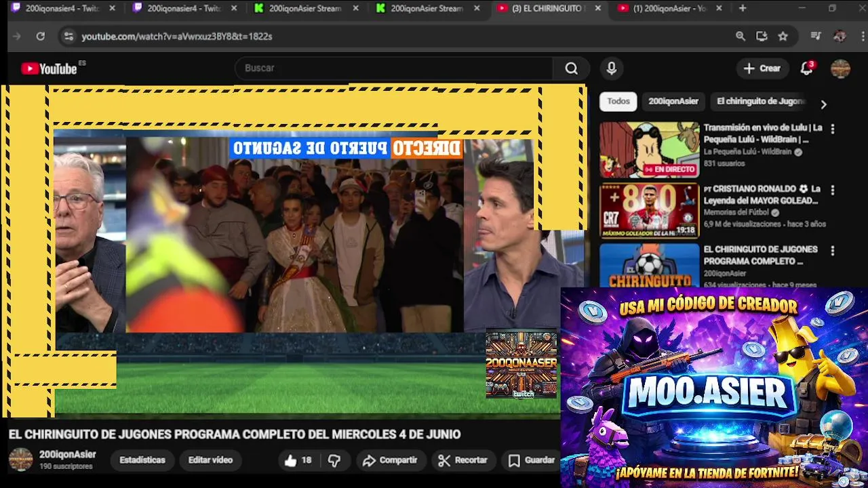
Task: Open site information icon in address bar
Action: click(x=68, y=36)
